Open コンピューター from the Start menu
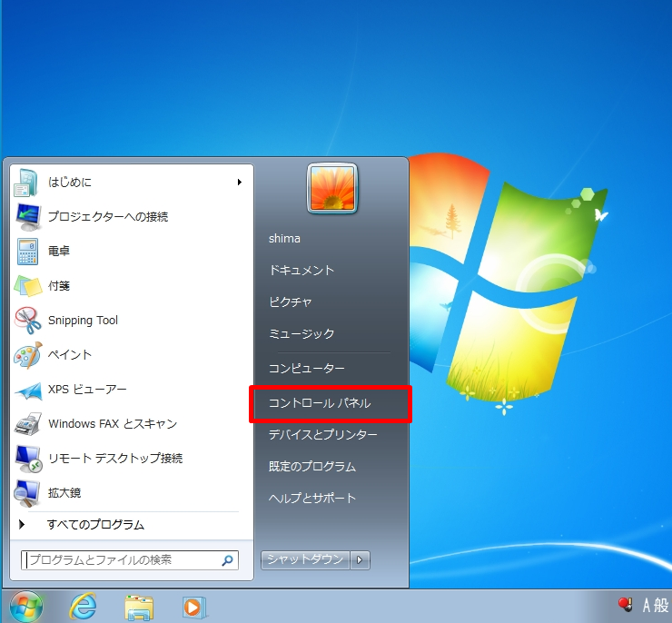 click(x=306, y=369)
